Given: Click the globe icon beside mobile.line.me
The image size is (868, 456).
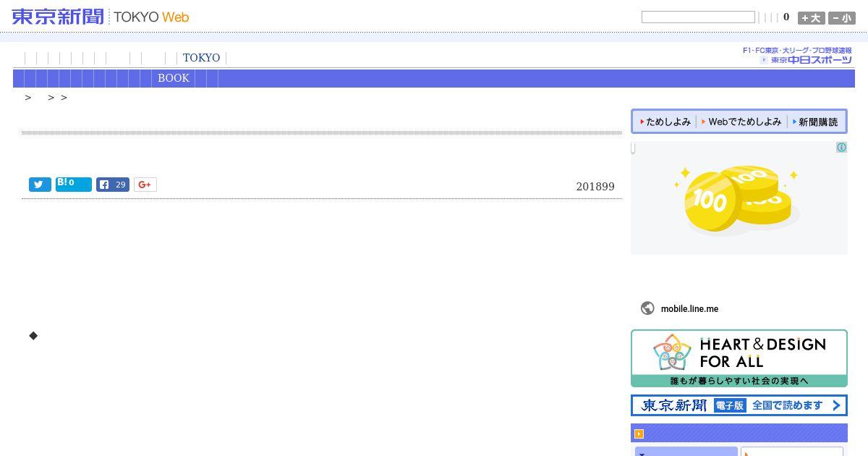Looking at the screenshot, I should coord(647,308).
